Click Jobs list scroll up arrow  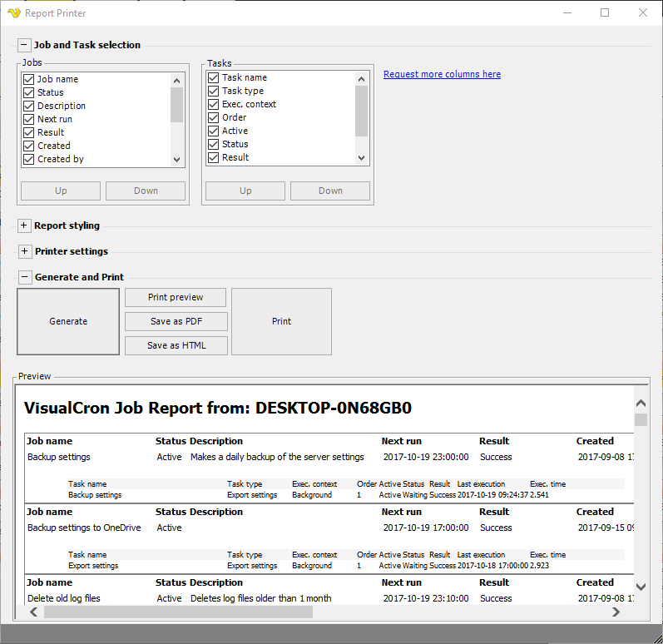pyautogui.click(x=176, y=81)
